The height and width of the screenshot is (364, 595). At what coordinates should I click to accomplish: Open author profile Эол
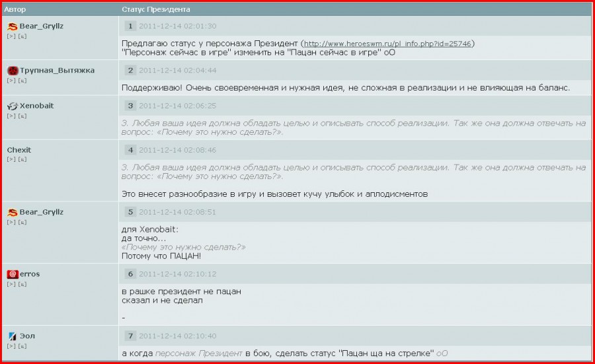pyautogui.click(x=27, y=336)
